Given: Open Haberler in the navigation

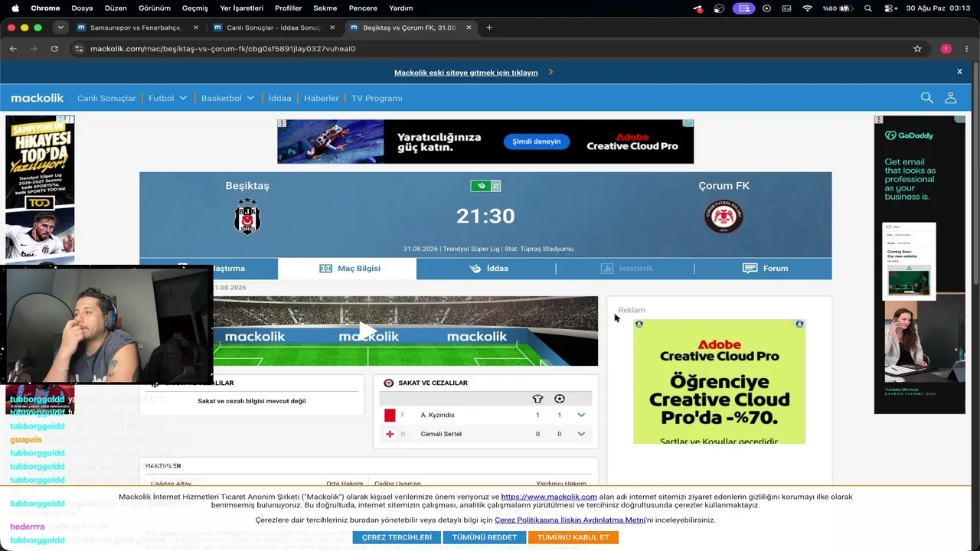Looking at the screenshot, I should click(322, 98).
